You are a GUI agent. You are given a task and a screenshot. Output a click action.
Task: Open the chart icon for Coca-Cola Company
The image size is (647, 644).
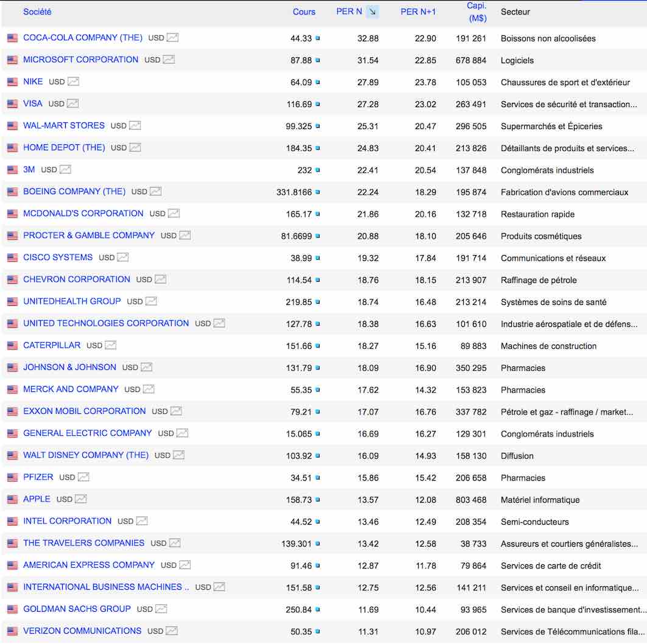[172, 38]
